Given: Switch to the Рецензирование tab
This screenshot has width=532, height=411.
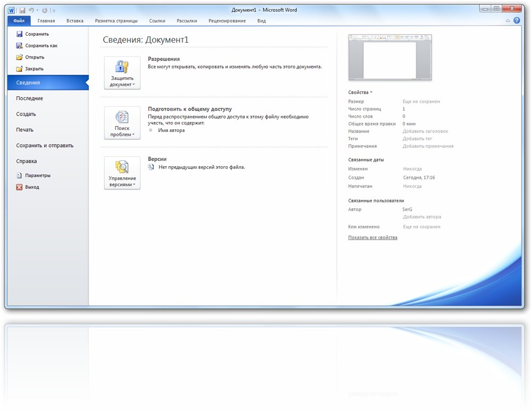Looking at the screenshot, I should tap(227, 21).
